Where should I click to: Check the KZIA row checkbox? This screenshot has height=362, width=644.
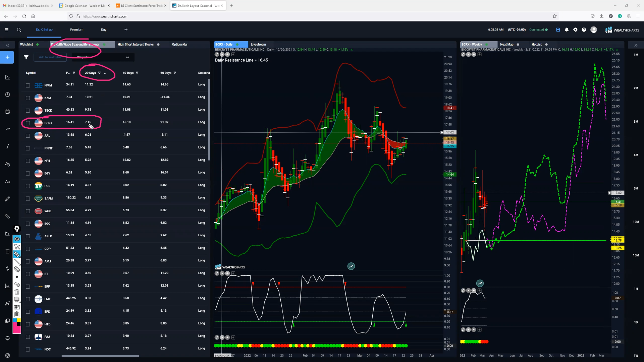click(x=28, y=98)
